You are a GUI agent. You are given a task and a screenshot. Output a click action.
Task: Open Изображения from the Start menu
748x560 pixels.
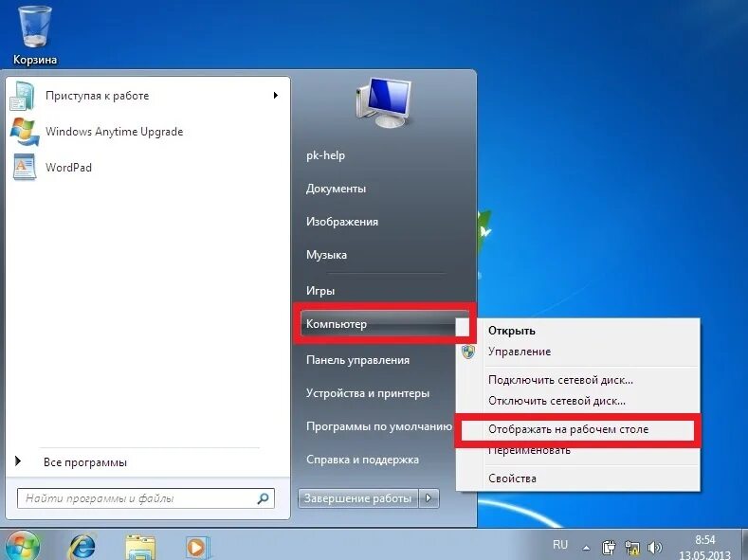coord(342,222)
